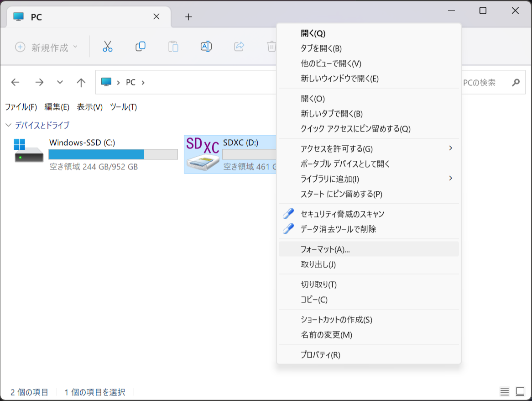Click the Share icon in toolbar
Image resolution: width=532 pixels, height=401 pixels.
pyautogui.click(x=239, y=47)
